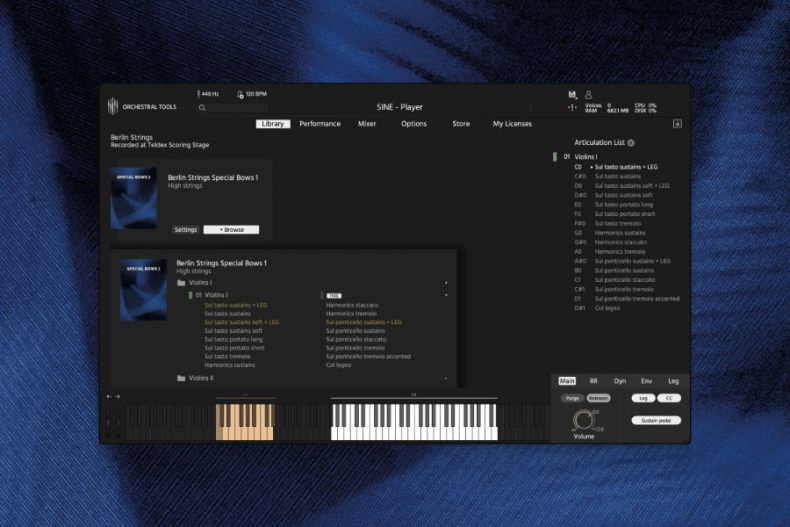This screenshot has height=527, width=790.
Task: Click the download arrow icon beside My Licenses
Action: coord(677,124)
